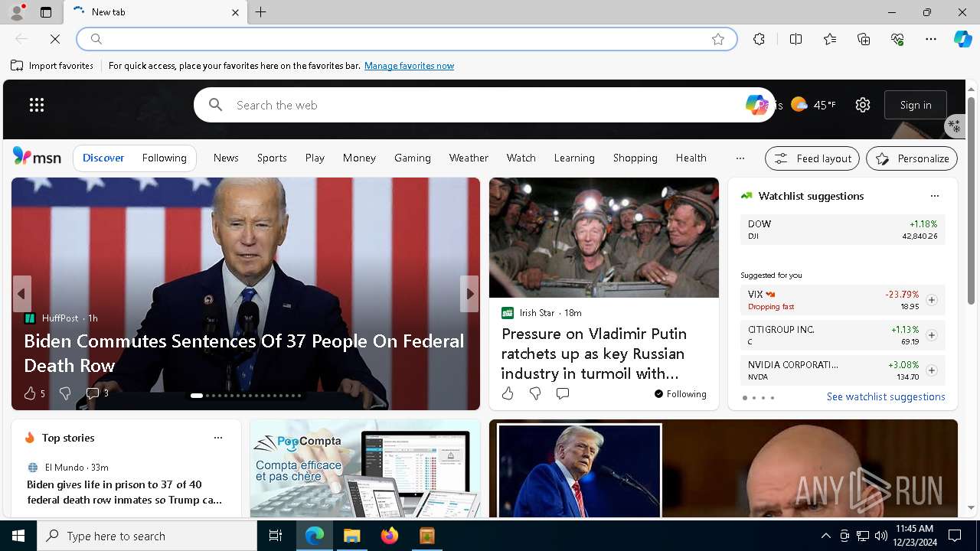Open the Collections icon

[x=864, y=39]
